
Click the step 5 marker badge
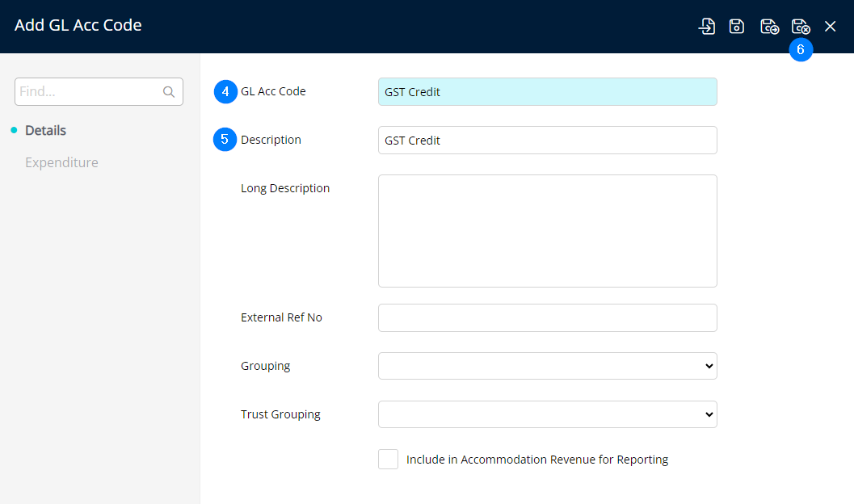(225, 140)
